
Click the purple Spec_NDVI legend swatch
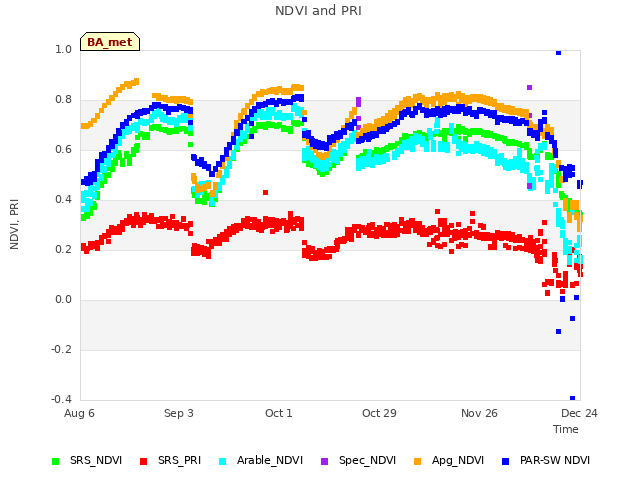coord(324,461)
